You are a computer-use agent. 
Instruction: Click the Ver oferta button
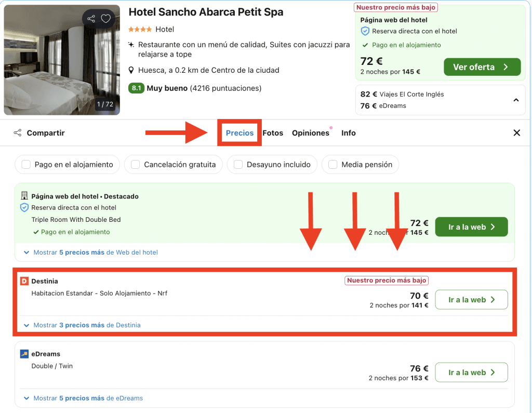point(482,67)
